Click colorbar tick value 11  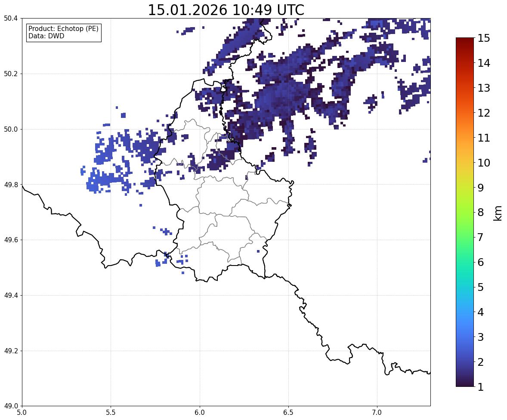484,138
